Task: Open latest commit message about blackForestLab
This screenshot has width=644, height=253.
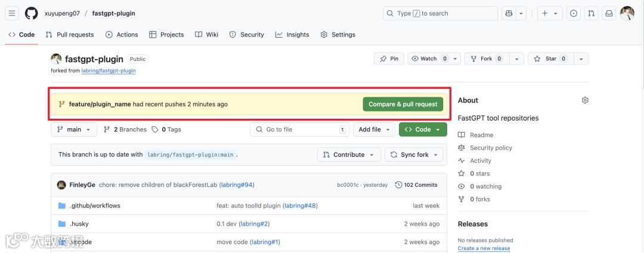Action: click(157, 185)
